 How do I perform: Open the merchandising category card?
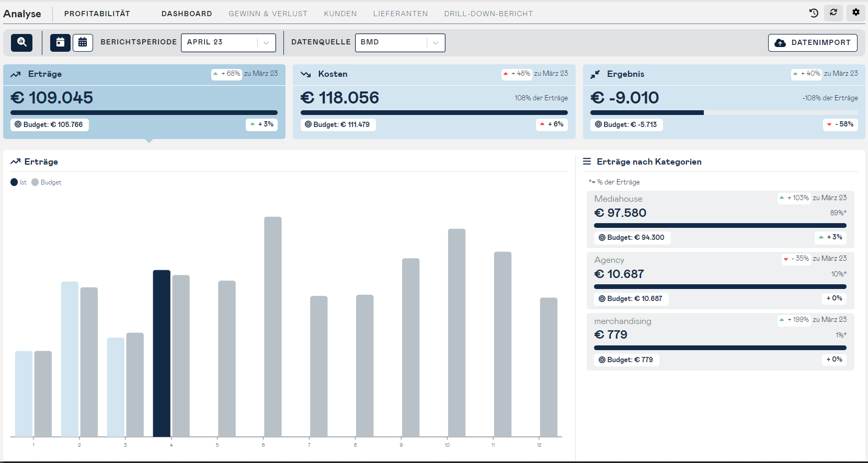tap(721, 342)
